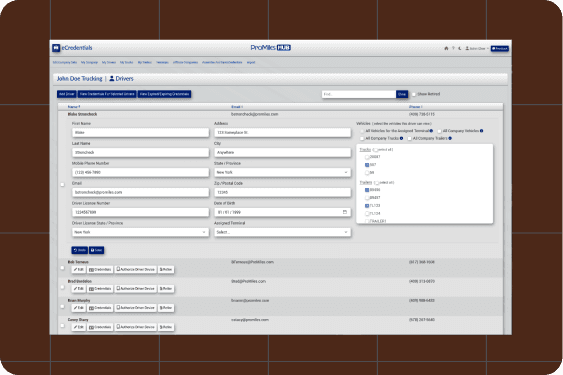
Task: Open the State / Province dropdown
Action: (282, 172)
